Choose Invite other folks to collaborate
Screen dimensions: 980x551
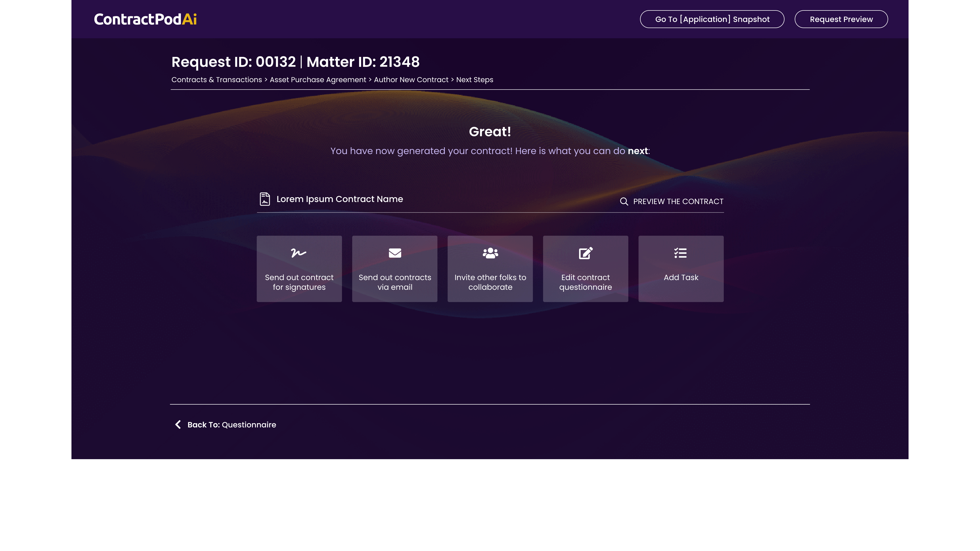[490, 268]
